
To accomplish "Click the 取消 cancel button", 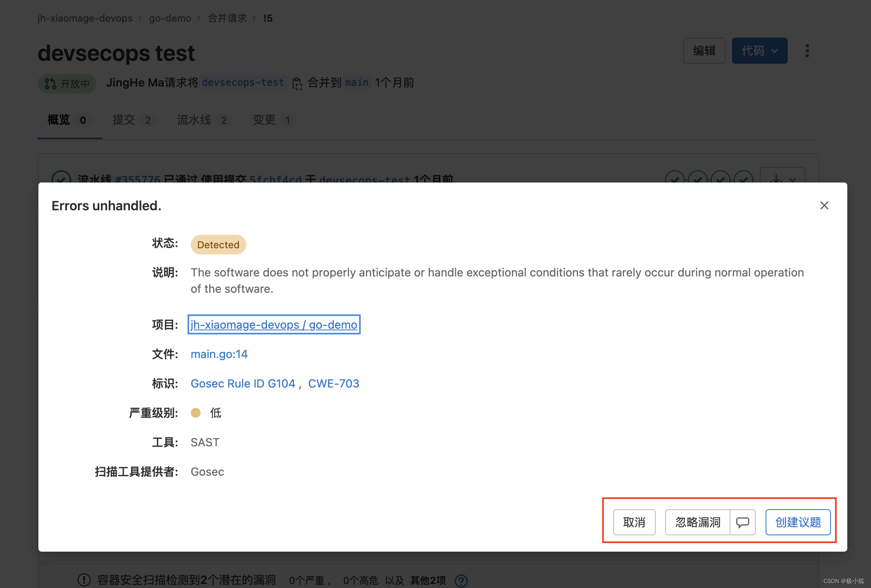I will point(634,522).
